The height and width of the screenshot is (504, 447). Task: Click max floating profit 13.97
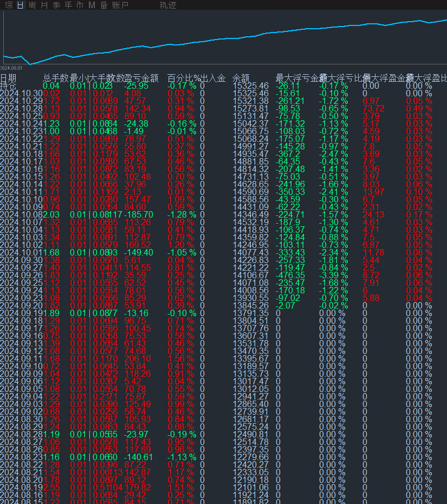point(373,192)
